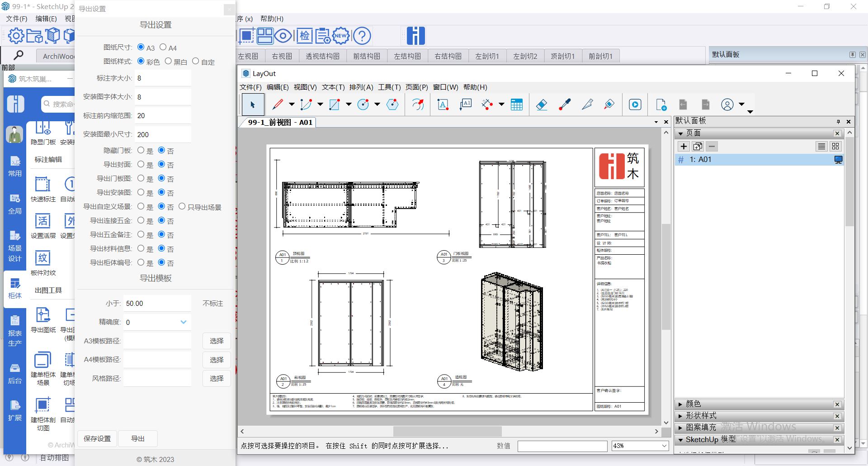Image resolution: width=868 pixels, height=466 pixels.
Task: Choose 黑白 drawing style
Action: [x=168, y=61]
